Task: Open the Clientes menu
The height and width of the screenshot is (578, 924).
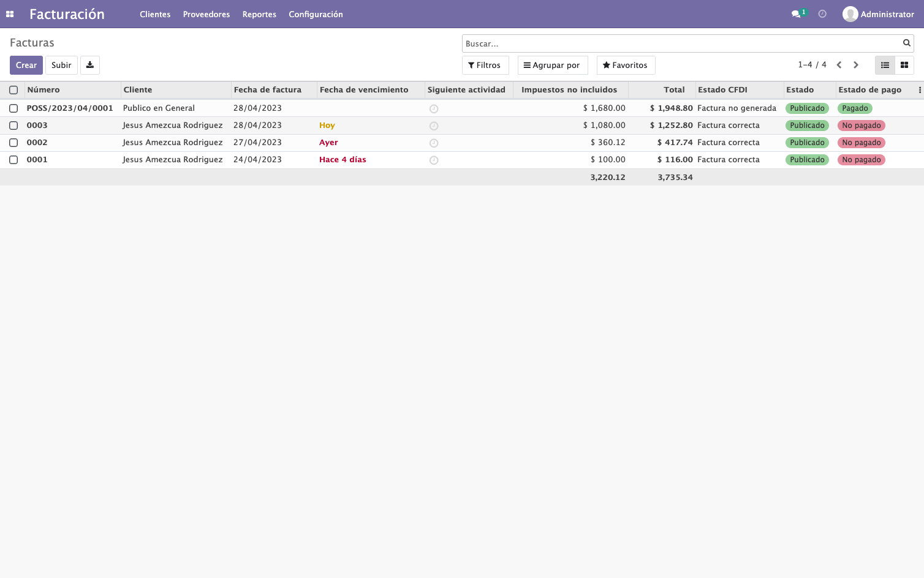Action: 155,14
